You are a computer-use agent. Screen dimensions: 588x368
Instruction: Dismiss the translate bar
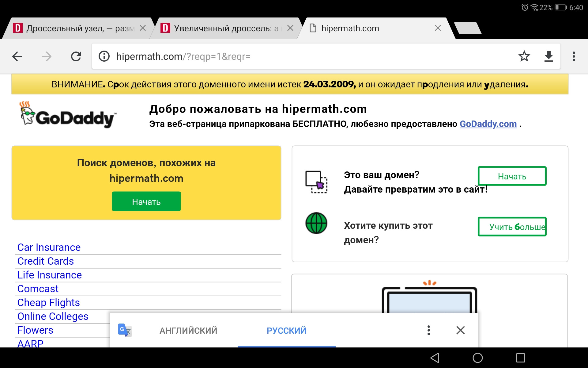point(460,330)
